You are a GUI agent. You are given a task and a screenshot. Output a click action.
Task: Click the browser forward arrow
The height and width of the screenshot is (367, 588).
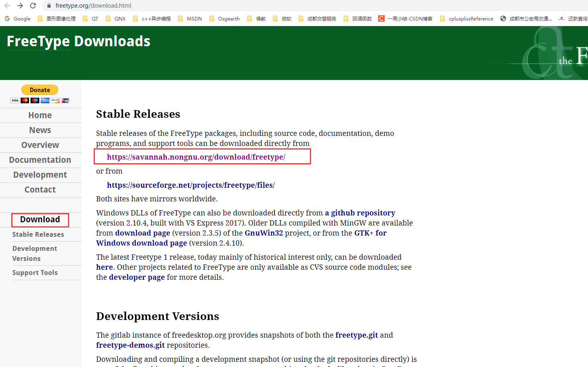pos(20,6)
